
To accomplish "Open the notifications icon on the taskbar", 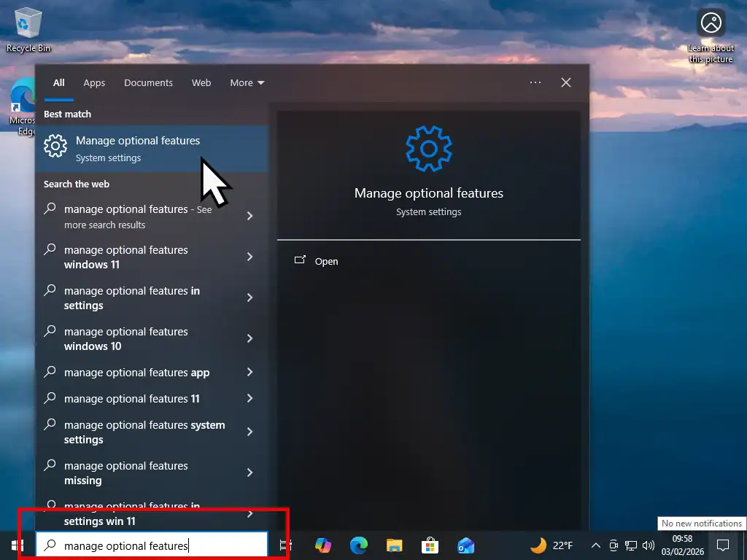I will [722, 545].
